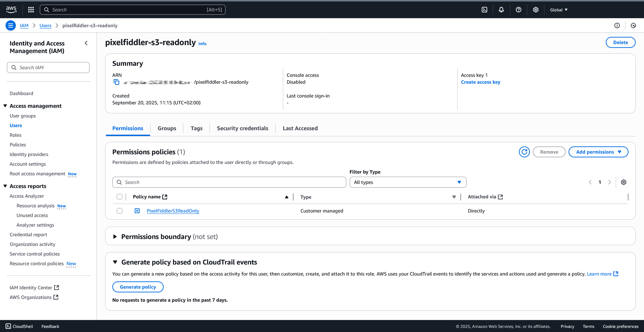Toggle the hamburger navigation menu
644x332 pixels.
click(11, 25)
